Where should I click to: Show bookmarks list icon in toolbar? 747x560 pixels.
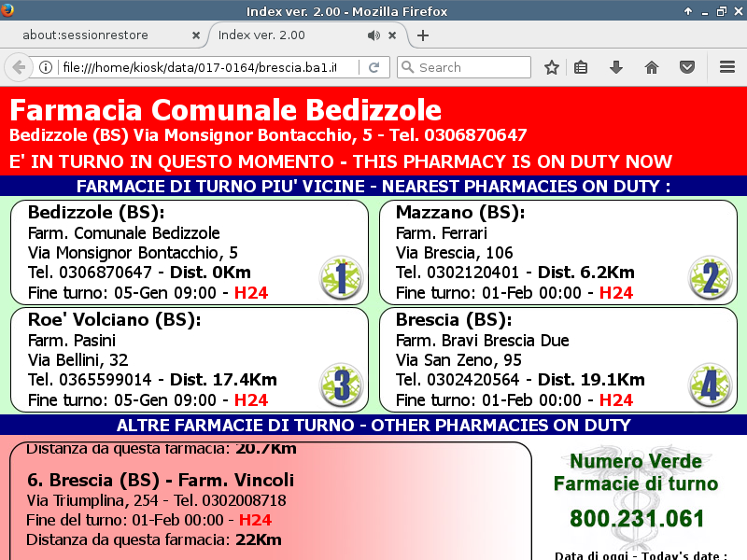[581, 67]
